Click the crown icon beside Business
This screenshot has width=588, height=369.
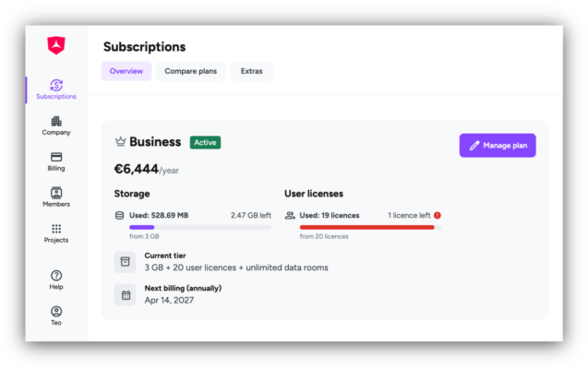pyautogui.click(x=120, y=142)
